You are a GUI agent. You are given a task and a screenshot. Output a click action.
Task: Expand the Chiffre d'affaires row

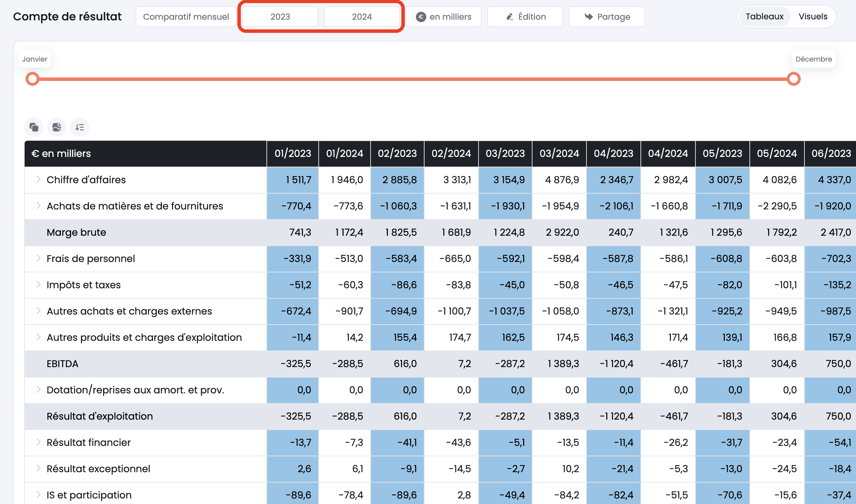[38, 179]
